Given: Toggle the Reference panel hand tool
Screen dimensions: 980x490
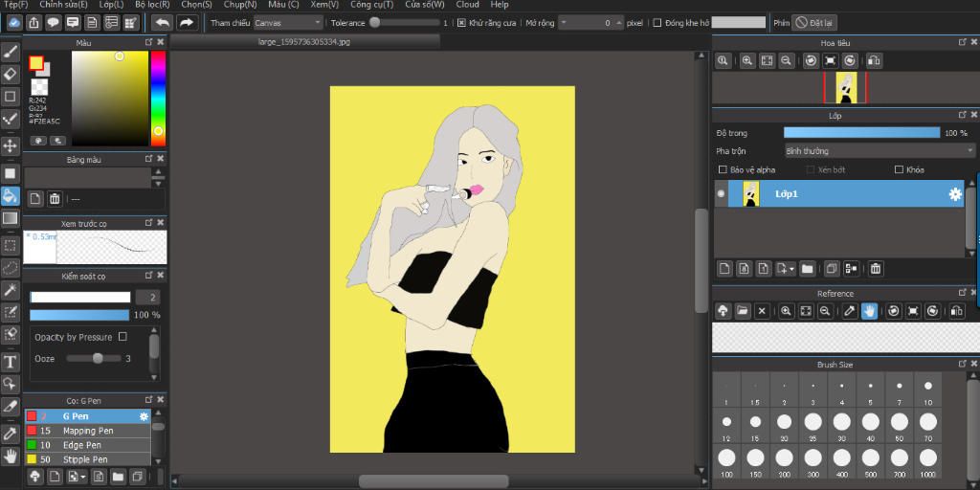Looking at the screenshot, I should point(869,311).
